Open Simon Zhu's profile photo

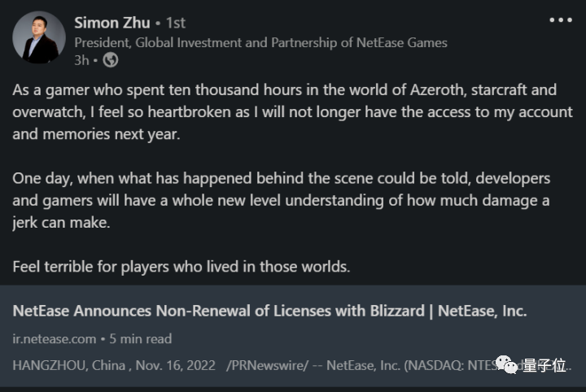tap(39, 37)
